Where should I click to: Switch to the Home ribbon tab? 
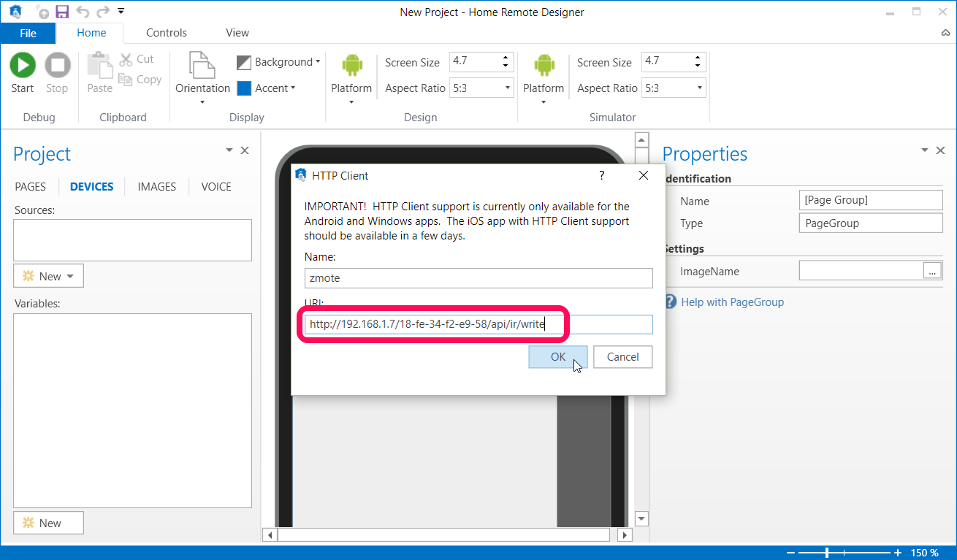click(x=91, y=33)
